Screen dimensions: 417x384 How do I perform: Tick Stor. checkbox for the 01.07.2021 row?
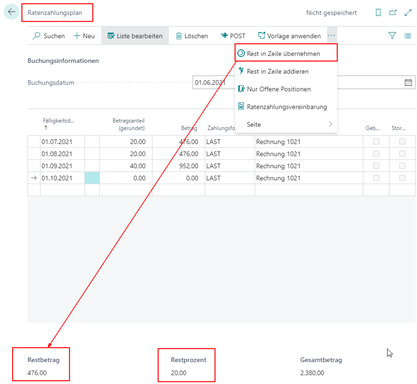click(x=402, y=142)
